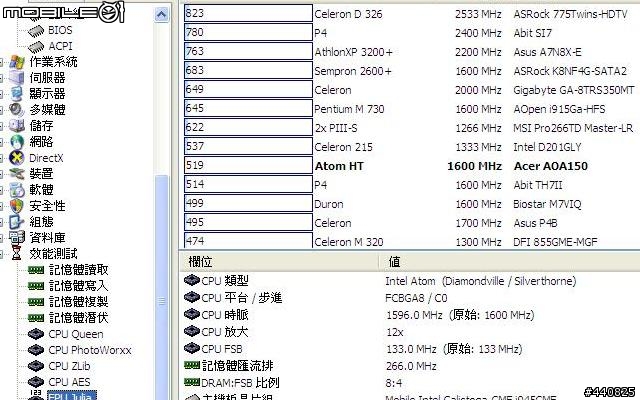The height and width of the screenshot is (400, 640).
Task: Click the 記憶體寫入 memory module icon
Action: tap(36, 286)
